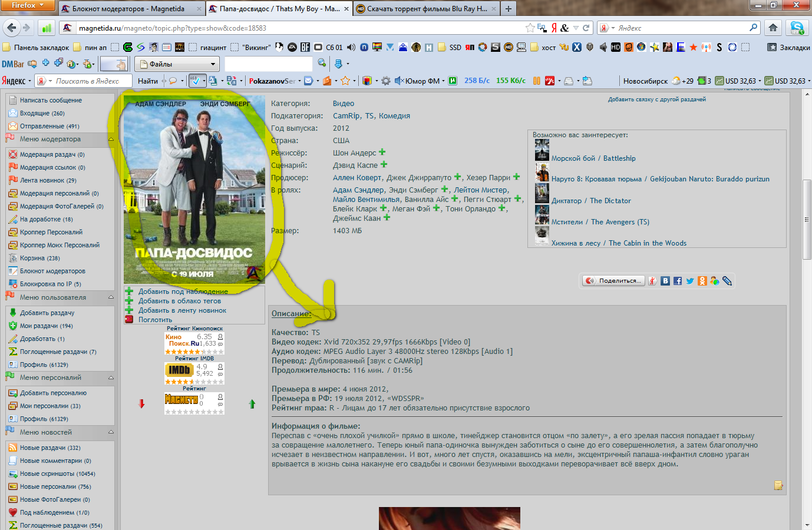
Task: Bookmark this page with the star
Action: pos(530,28)
